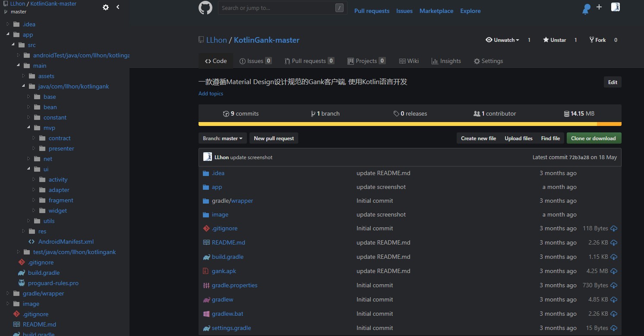The image size is (644, 336).
Task: Click the .idea folder icon in file list
Action: (206, 173)
